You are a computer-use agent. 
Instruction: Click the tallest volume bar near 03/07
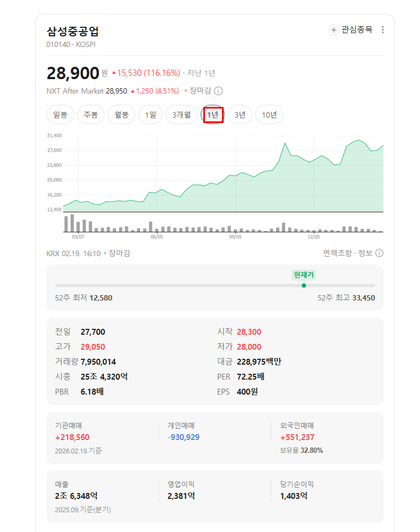pyautogui.click(x=72, y=223)
